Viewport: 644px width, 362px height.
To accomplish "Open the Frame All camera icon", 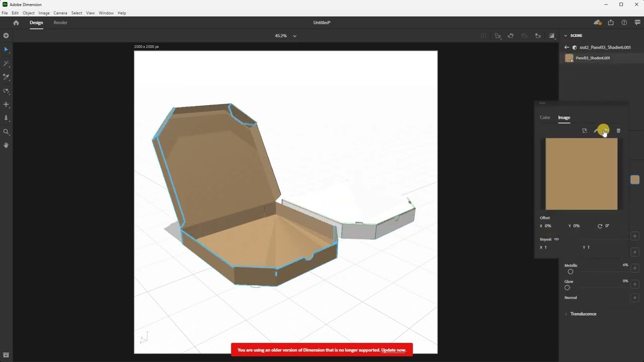I will click(498, 36).
